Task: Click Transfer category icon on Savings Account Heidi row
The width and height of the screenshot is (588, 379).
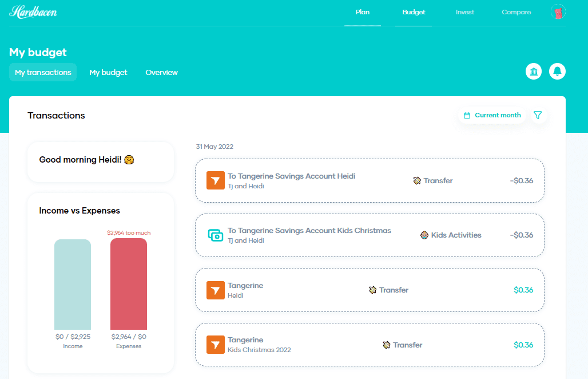Action: coord(416,180)
